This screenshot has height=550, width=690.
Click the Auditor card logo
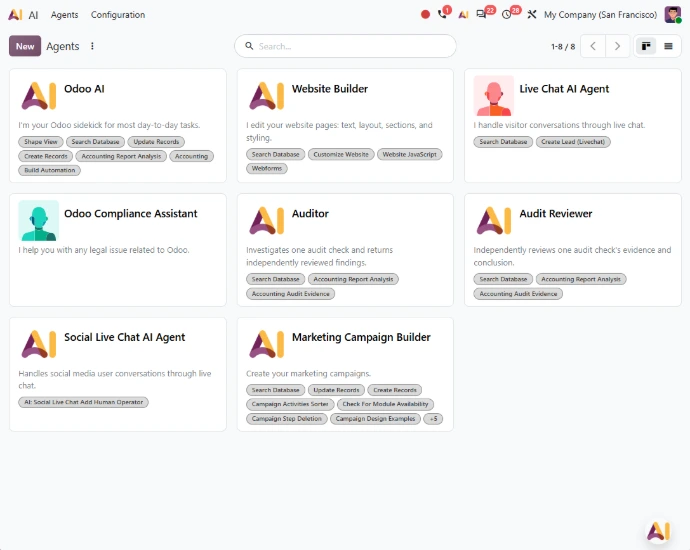(x=266, y=220)
